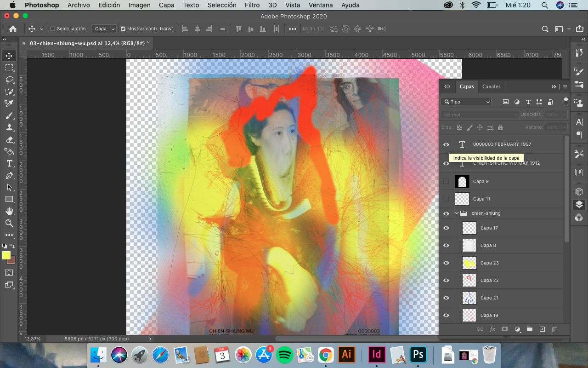
Task: Select the 0000003 FEBRUARY 1997 text layer
Action: (502, 144)
